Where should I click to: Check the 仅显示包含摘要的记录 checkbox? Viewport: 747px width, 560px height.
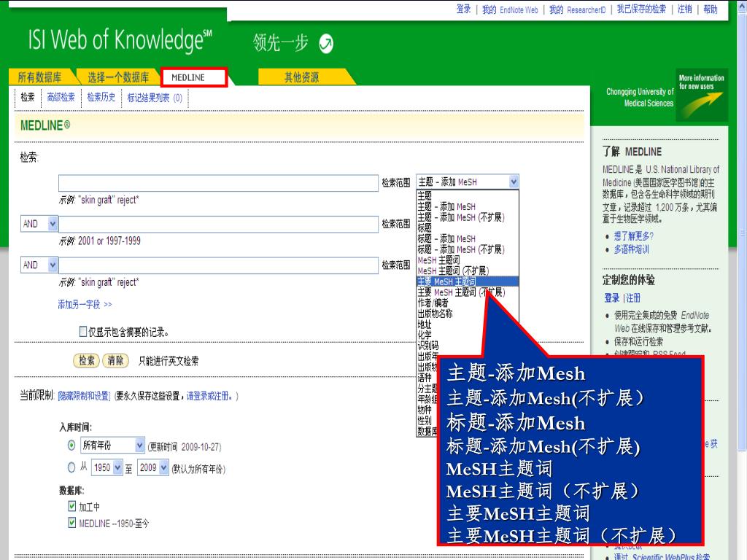(x=83, y=332)
